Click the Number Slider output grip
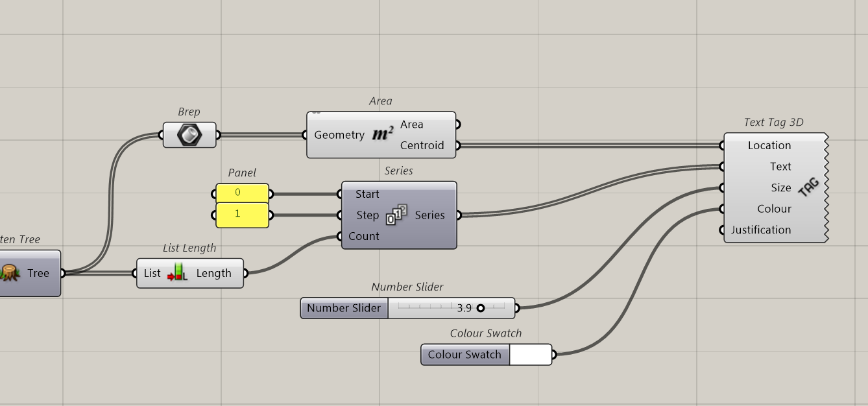 516,308
